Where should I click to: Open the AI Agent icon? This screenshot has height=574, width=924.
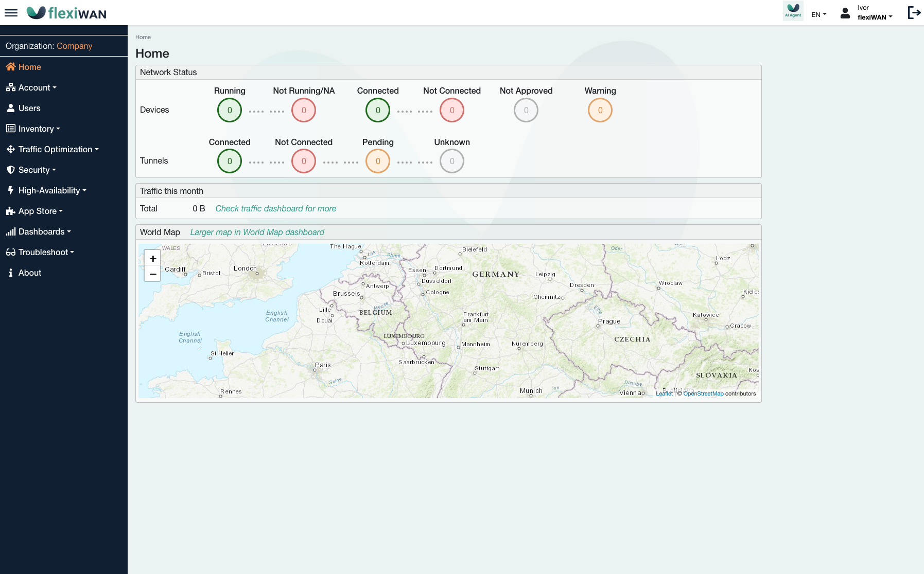click(793, 11)
